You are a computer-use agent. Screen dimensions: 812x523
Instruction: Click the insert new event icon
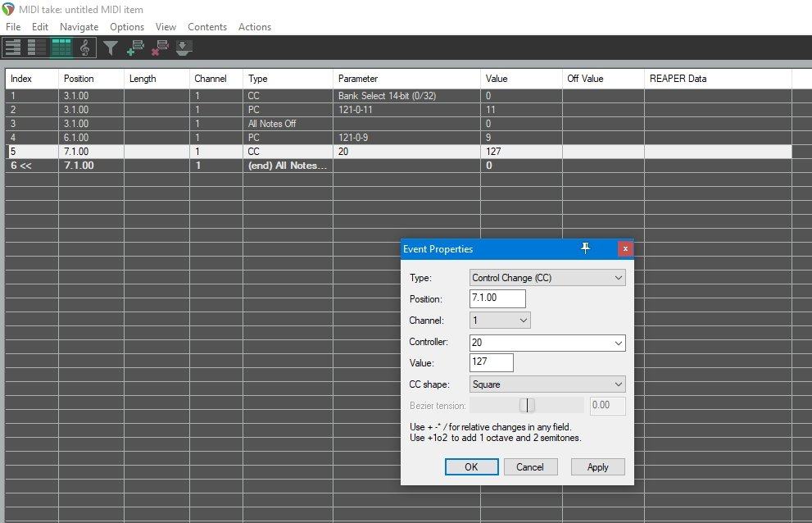[135, 49]
